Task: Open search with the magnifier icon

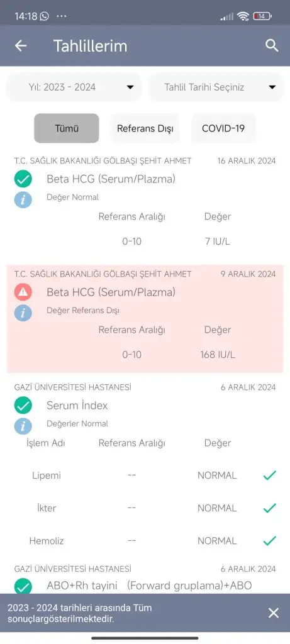Action: (x=272, y=45)
